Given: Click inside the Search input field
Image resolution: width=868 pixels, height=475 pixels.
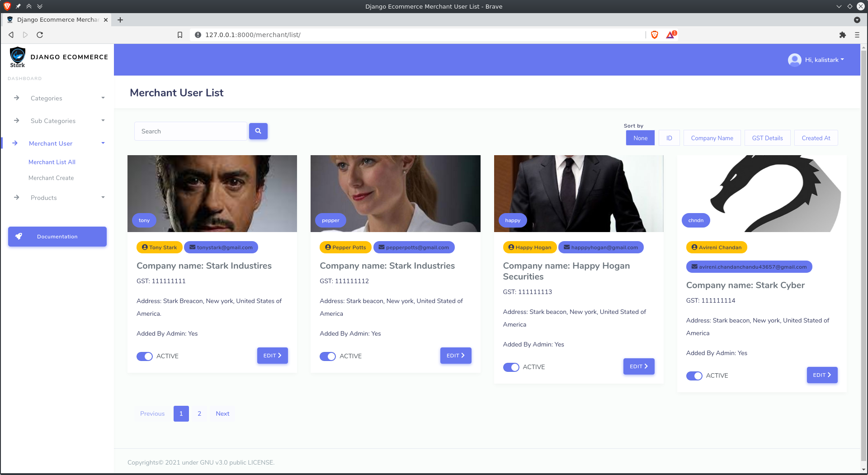Looking at the screenshot, I should (x=190, y=131).
